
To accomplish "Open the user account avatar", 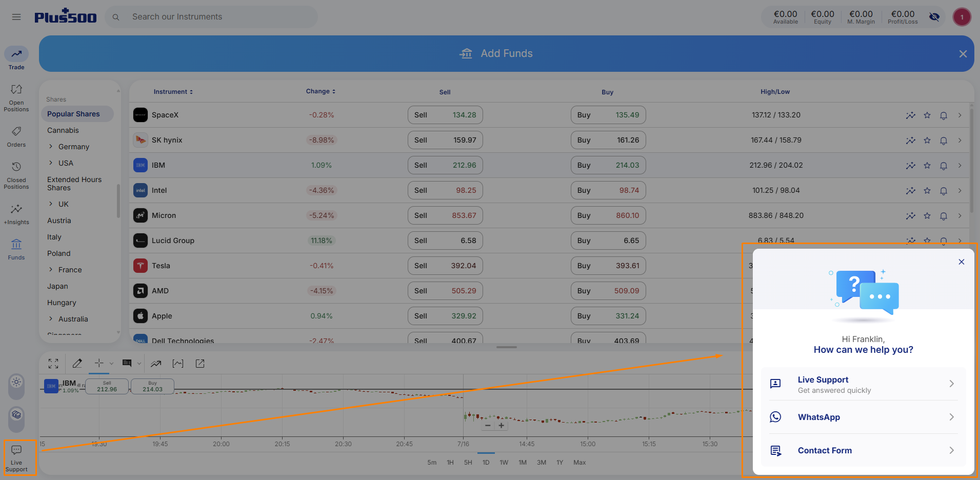I will 962,17.
